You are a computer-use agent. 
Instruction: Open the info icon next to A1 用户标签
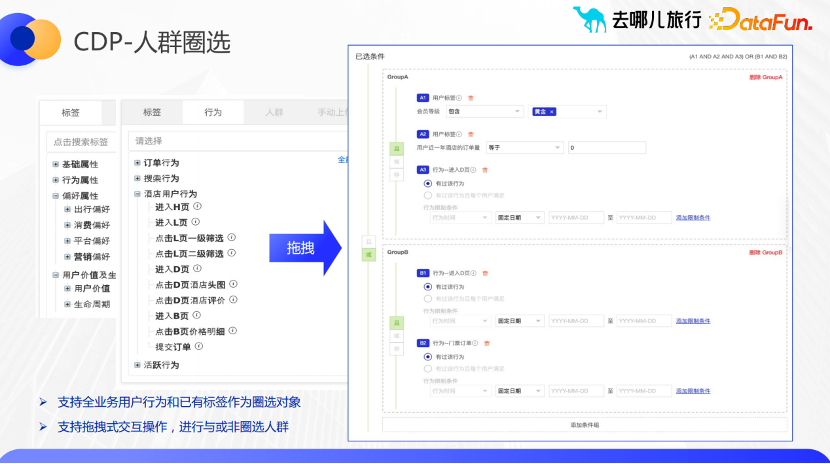click(459, 98)
